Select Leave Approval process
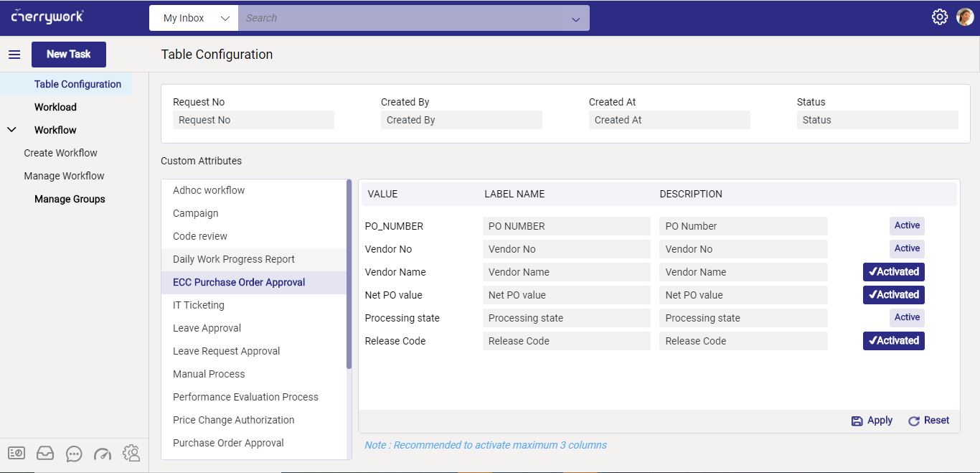The image size is (980, 473). point(254,328)
